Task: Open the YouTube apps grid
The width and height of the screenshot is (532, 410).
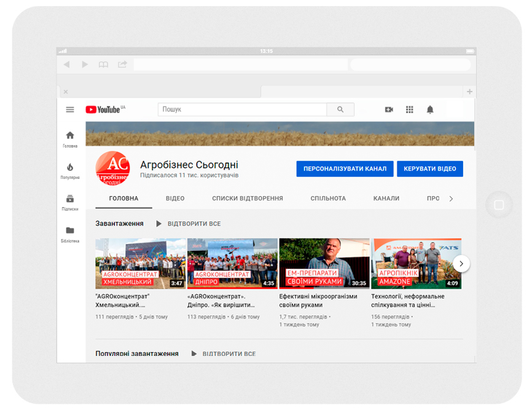Action: coord(410,109)
